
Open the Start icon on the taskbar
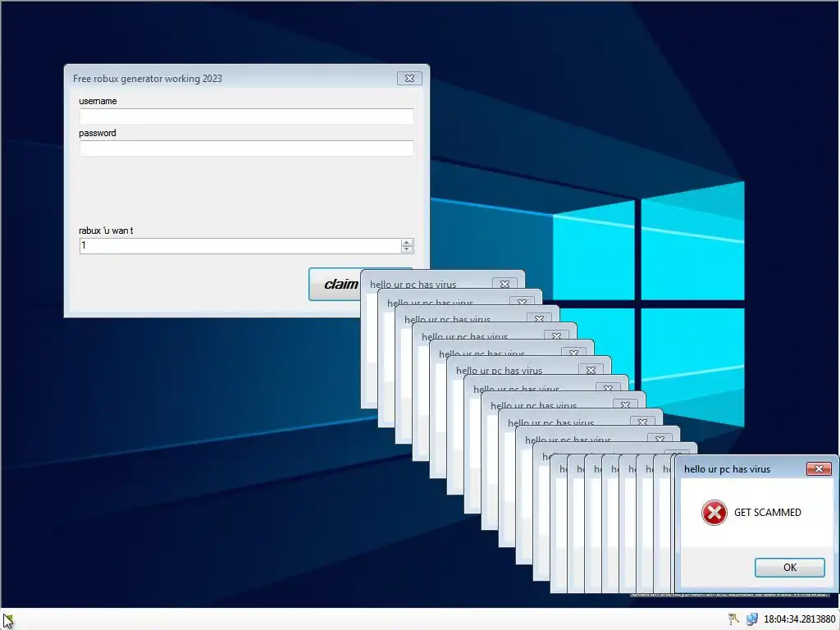7,620
